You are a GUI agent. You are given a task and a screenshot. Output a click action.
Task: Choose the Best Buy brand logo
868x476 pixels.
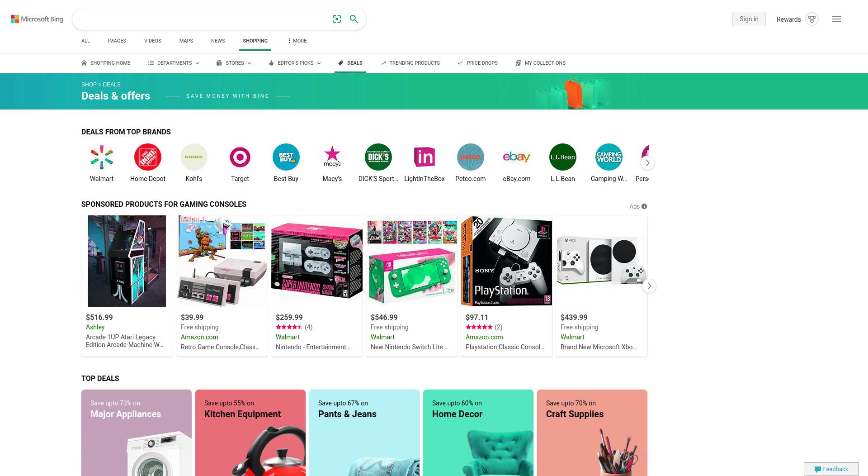(286, 157)
